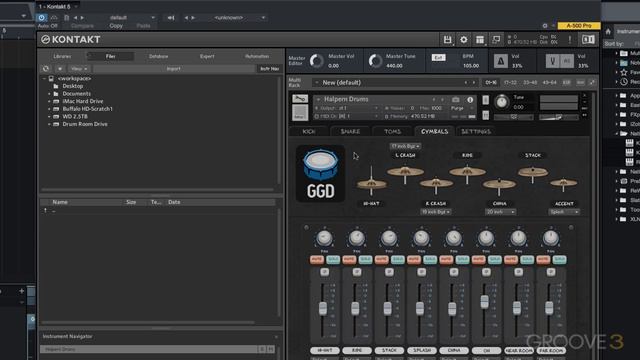Solo the Near Room mixer channel

[527, 260]
